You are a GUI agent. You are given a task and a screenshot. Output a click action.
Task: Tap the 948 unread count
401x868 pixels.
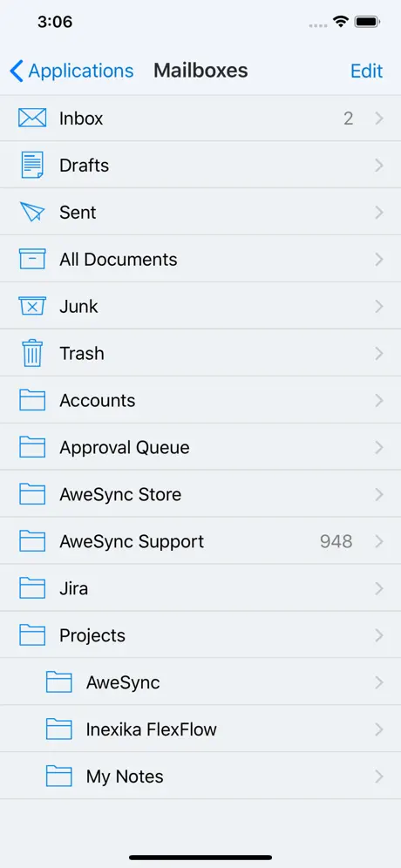[336, 541]
